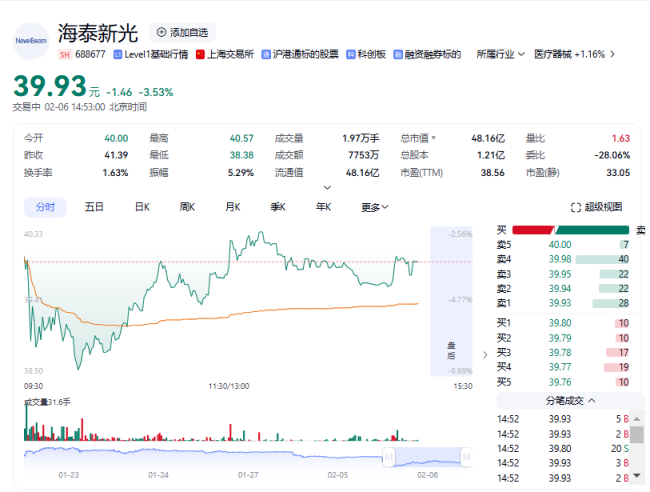Switch to the 季K chart tab

point(278,207)
